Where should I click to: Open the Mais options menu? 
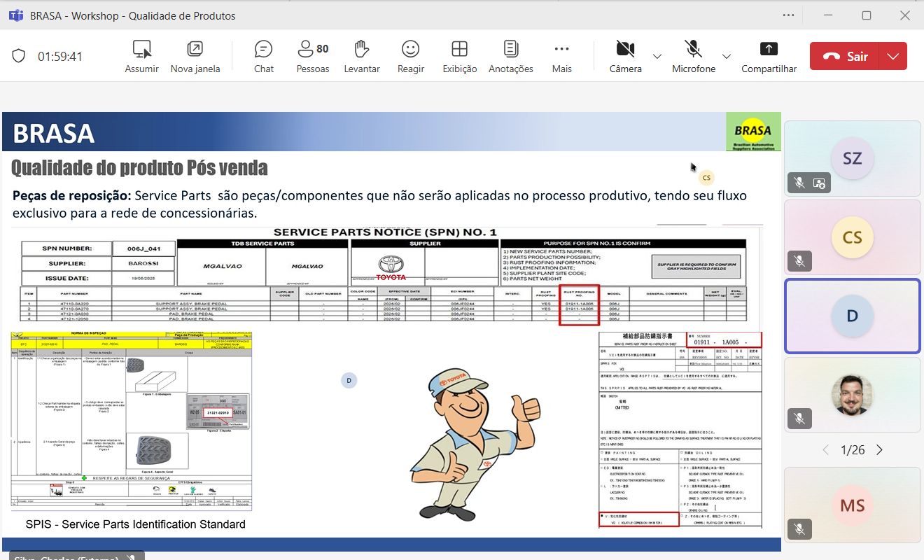click(561, 57)
